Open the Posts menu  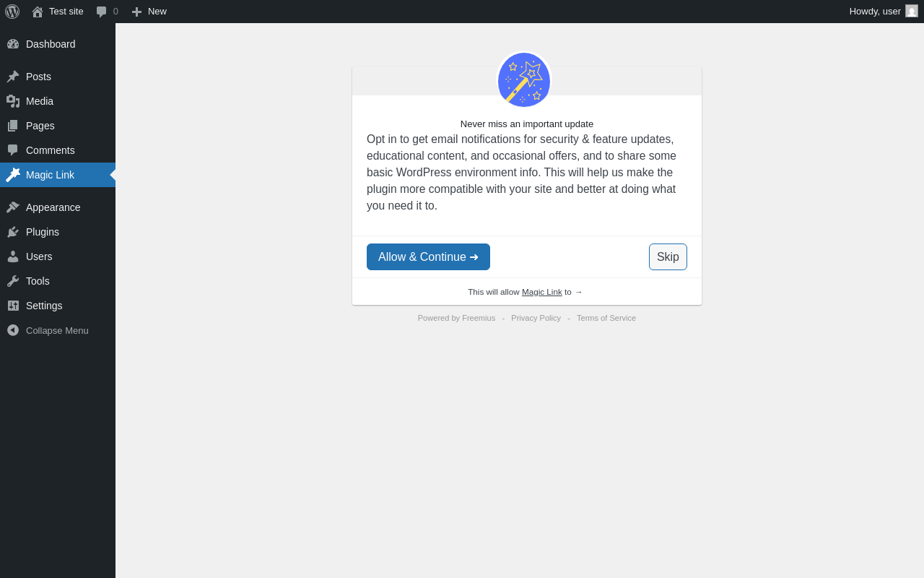[58, 77]
